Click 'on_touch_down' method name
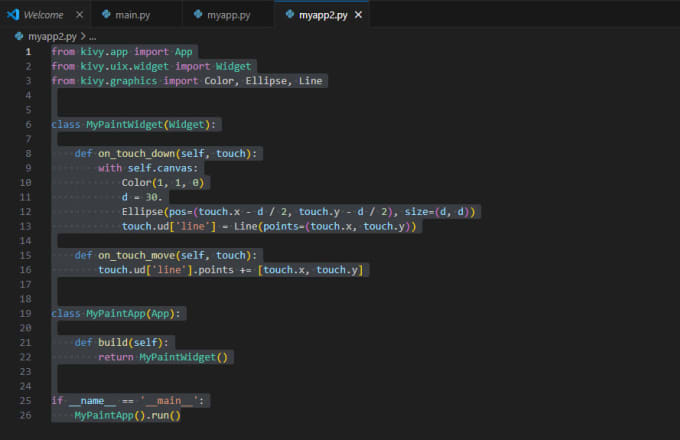The width and height of the screenshot is (680, 440). pyautogui.click(x=136, y=154)
